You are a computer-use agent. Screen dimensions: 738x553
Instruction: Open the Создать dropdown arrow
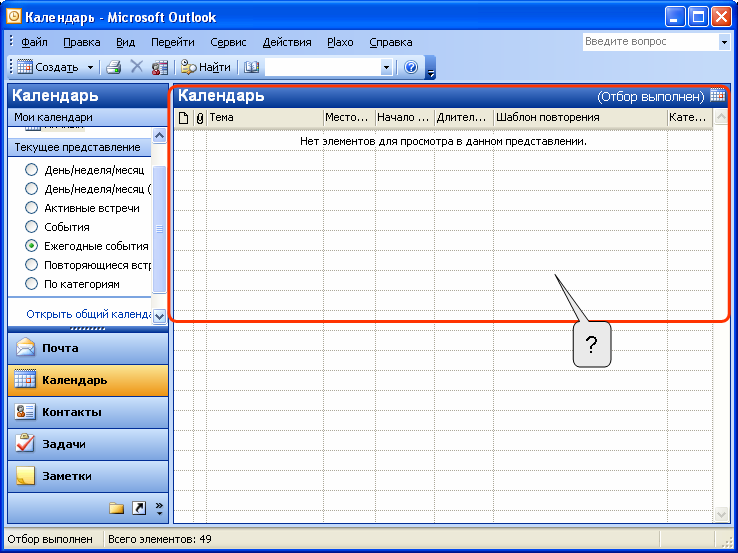90,67
